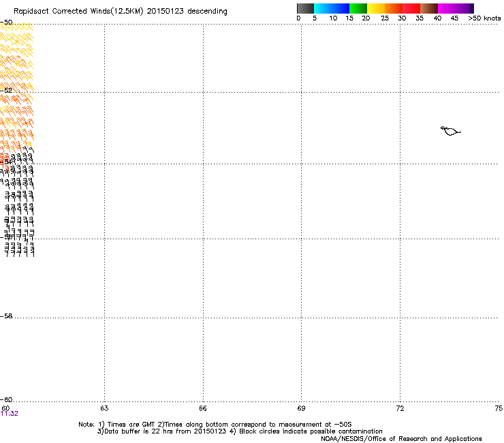The height and width of the screenshot is (443, 504).
Task: Click the '>50 knots' legend label
Action: [484, 18]
